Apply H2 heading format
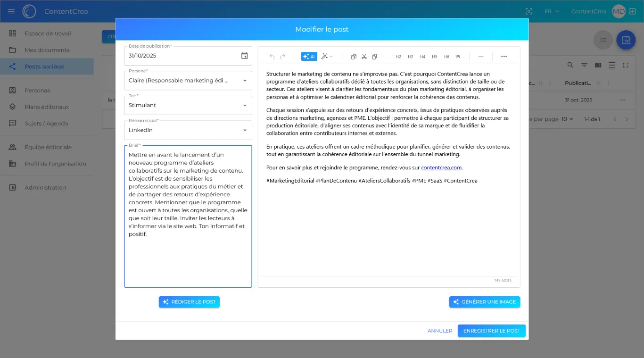This screenshot has width=644, height=358. [x=398, y=57]
